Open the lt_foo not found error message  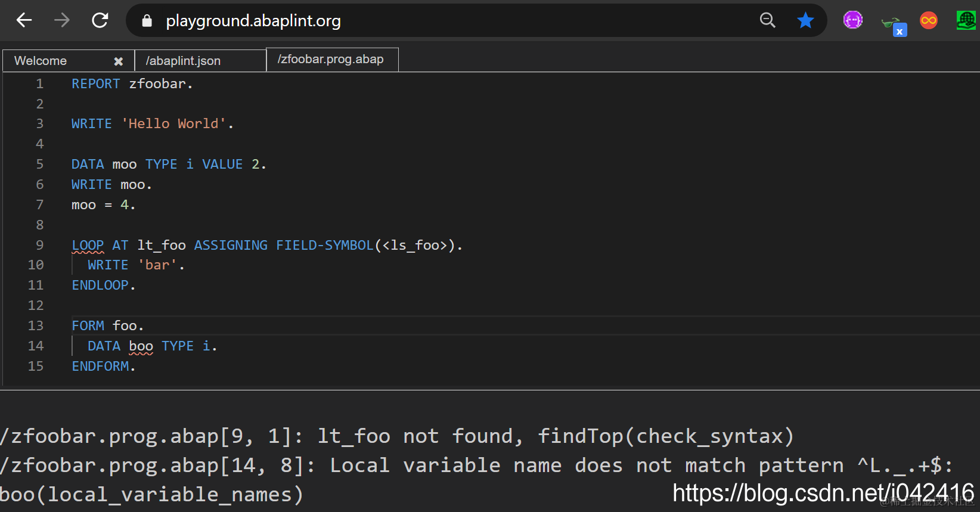coord(397,436)
